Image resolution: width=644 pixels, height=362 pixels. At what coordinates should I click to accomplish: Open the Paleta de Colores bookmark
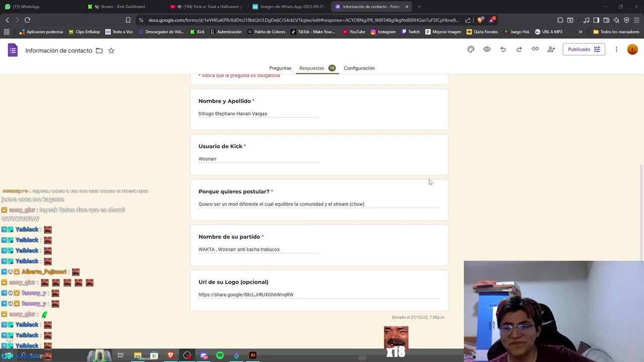pos(266,32)
